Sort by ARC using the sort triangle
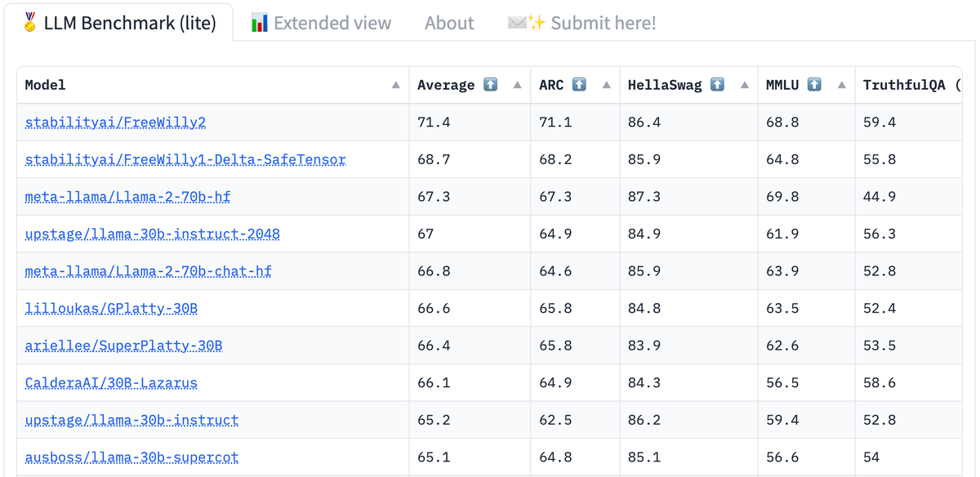 tap(606, 85)
